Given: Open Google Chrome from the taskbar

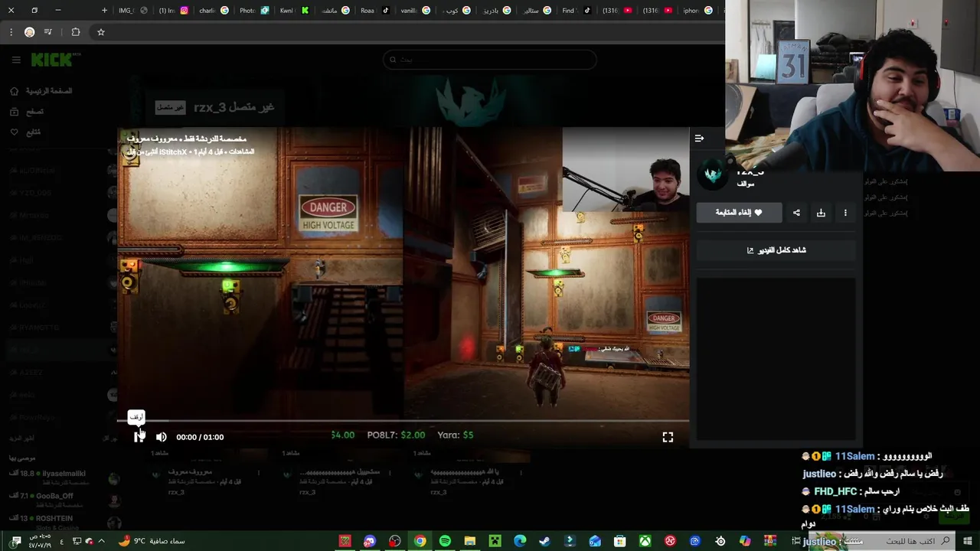Looking at the screenshot, I should click(420, 541).
